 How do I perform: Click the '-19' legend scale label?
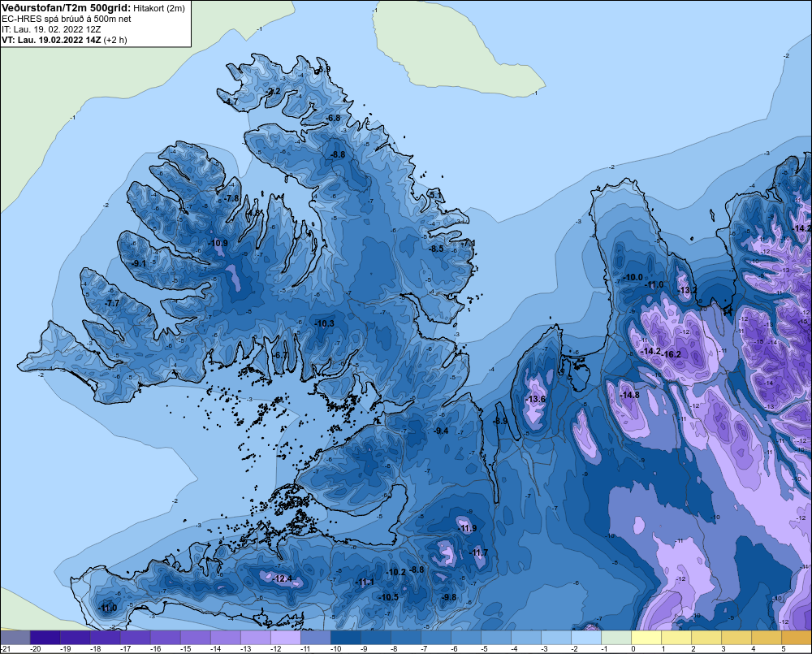click(66, 649)
